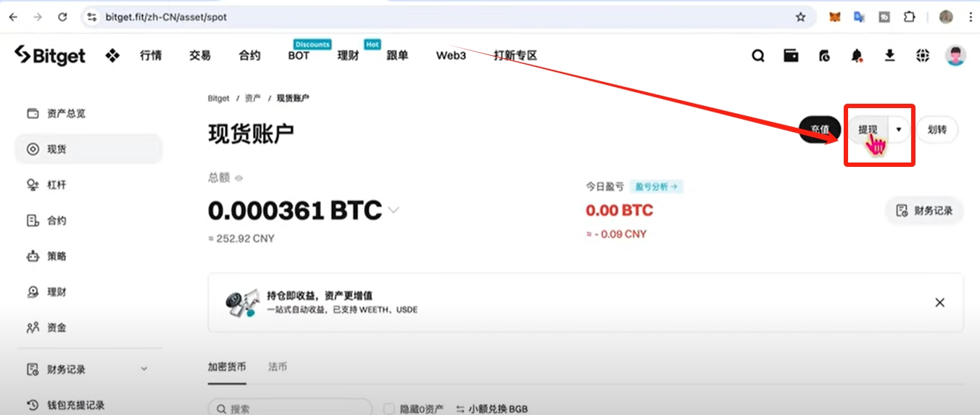Click the search magnifier icon in header

coord(758,56)
